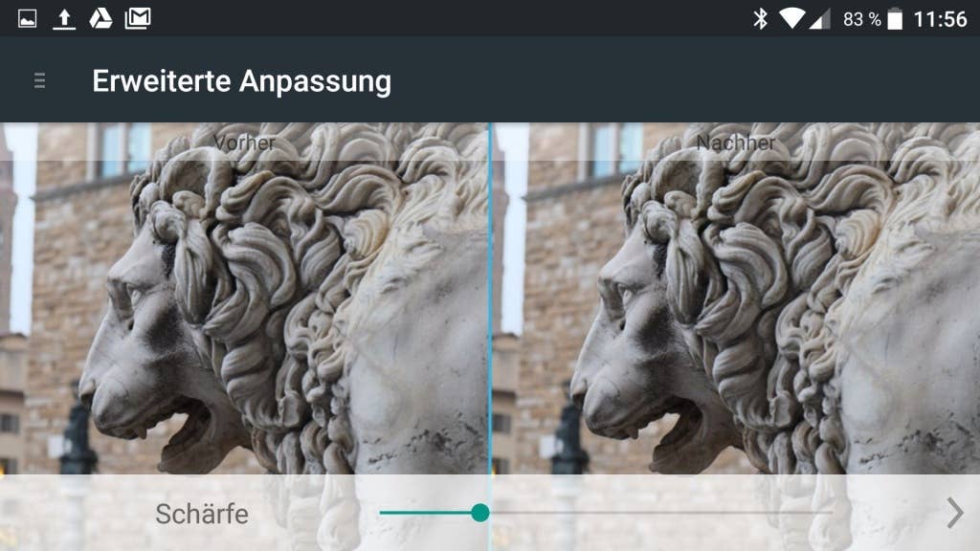The height and width of the screenshot is (551, 980).
Task: Tap the cellular signal strength icon
Action: pyautogui.click(x=820, y=19)
